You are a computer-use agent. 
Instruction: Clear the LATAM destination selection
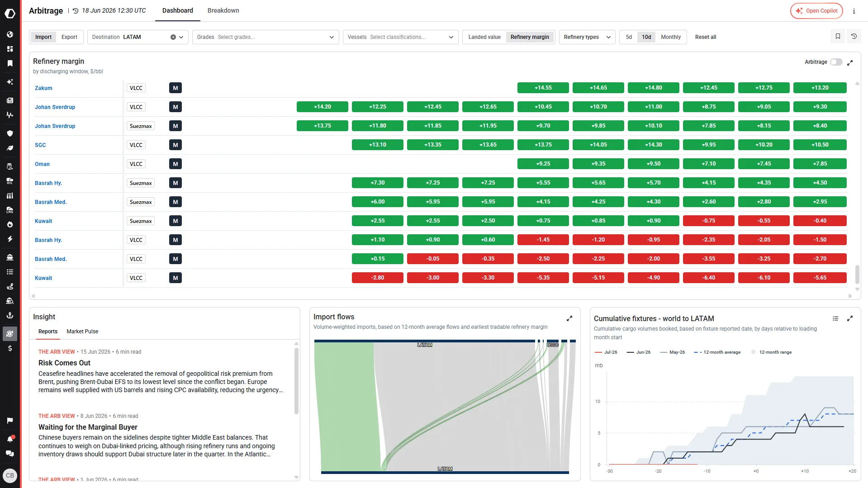(173, 37)
